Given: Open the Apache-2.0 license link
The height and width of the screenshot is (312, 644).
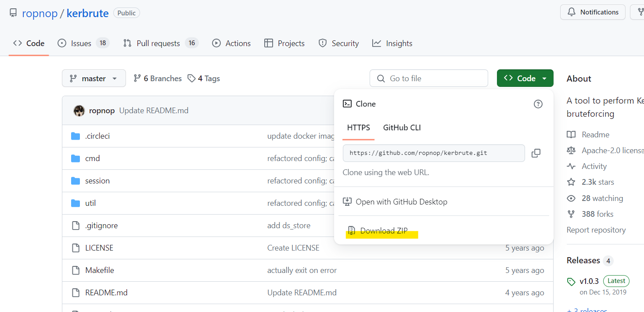Looking at the screenshot, I should point(605,151).
